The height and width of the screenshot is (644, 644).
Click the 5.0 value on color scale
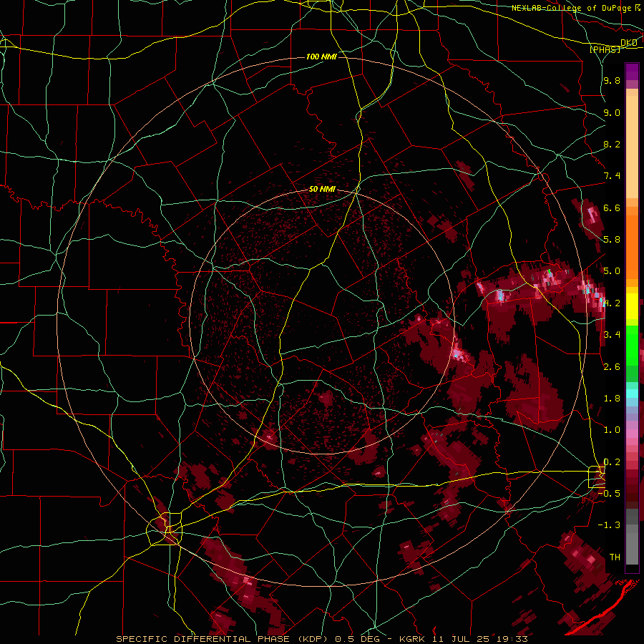(x=612, y=271)
